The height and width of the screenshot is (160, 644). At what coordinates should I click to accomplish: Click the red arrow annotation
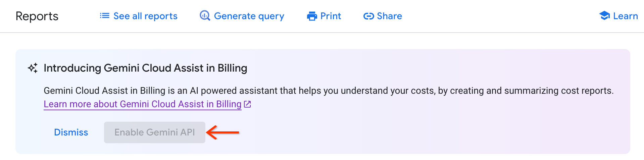click(x=222, y=132)
